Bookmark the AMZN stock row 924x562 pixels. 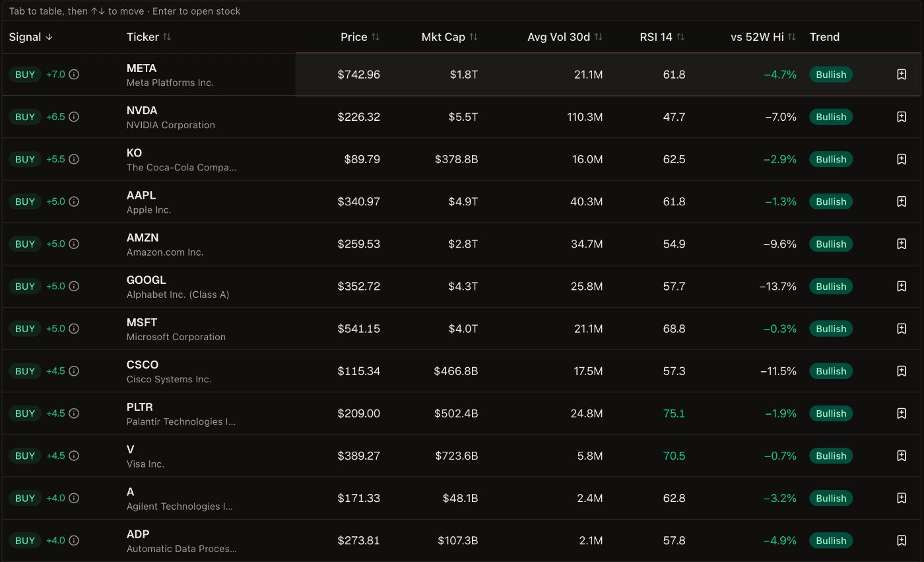tap(902, 244)
